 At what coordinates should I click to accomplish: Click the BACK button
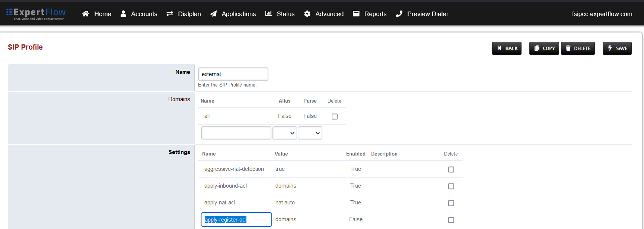pos(507,48)
